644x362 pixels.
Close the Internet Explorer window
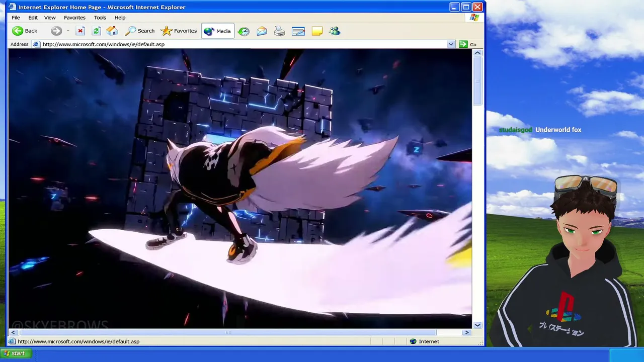[477, 7]
